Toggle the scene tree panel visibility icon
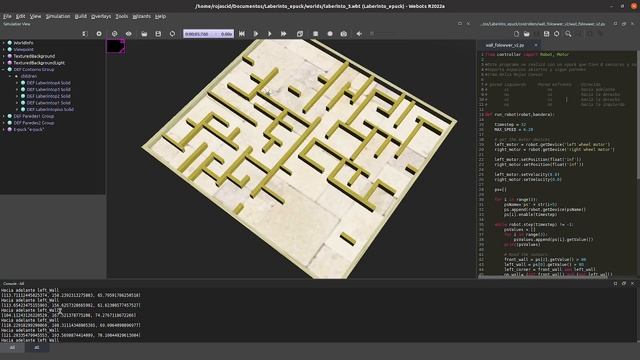This screenshot has width=640, height=360. click(x=85, y=34)
